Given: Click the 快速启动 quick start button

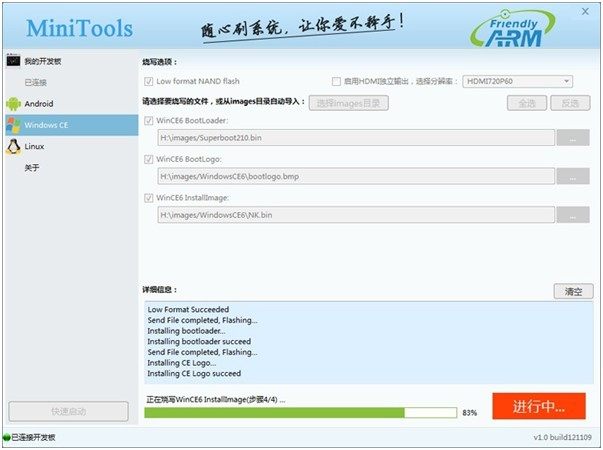Looking at the screenshot, I should [68, 412].
